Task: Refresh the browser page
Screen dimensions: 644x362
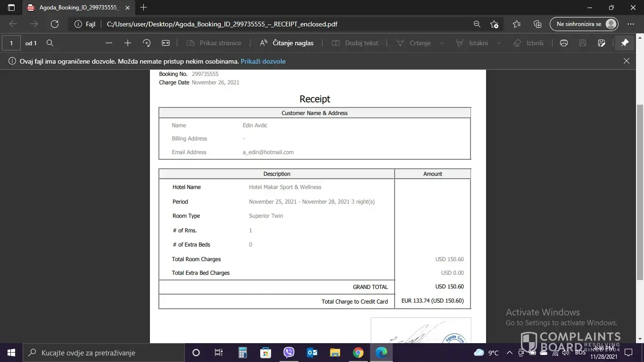Action: [55, 24]
